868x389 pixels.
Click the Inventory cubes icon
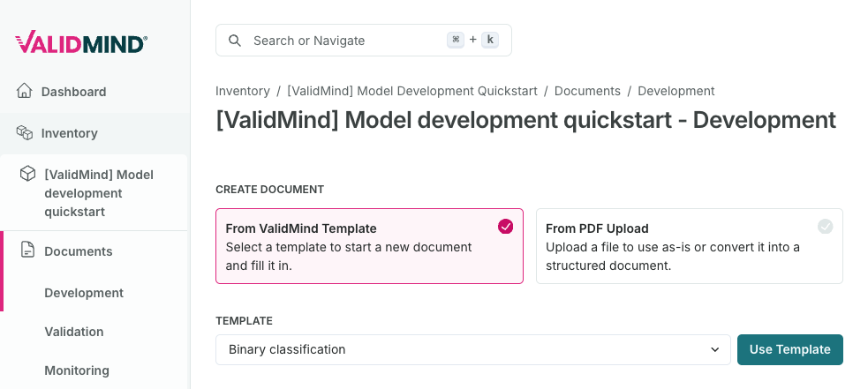25,133
